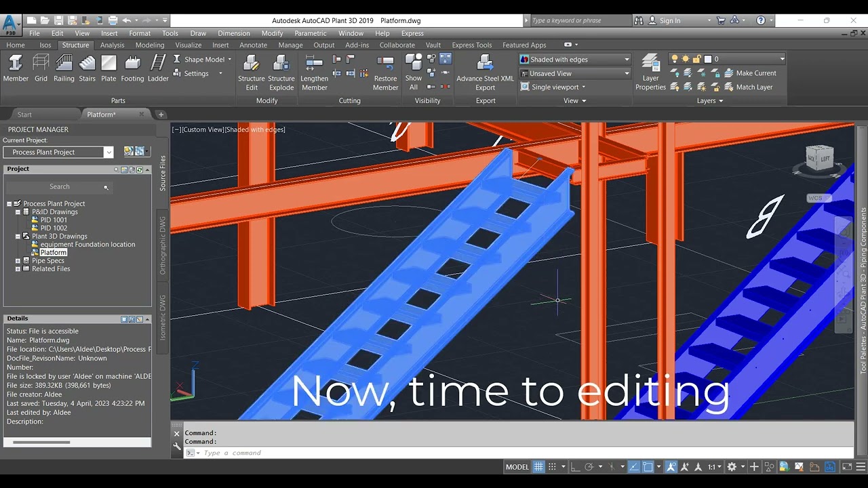Toggle layer 0 lightbulb on/off
Viewport: 868px width, 488px height.
(x=675, y=59)
